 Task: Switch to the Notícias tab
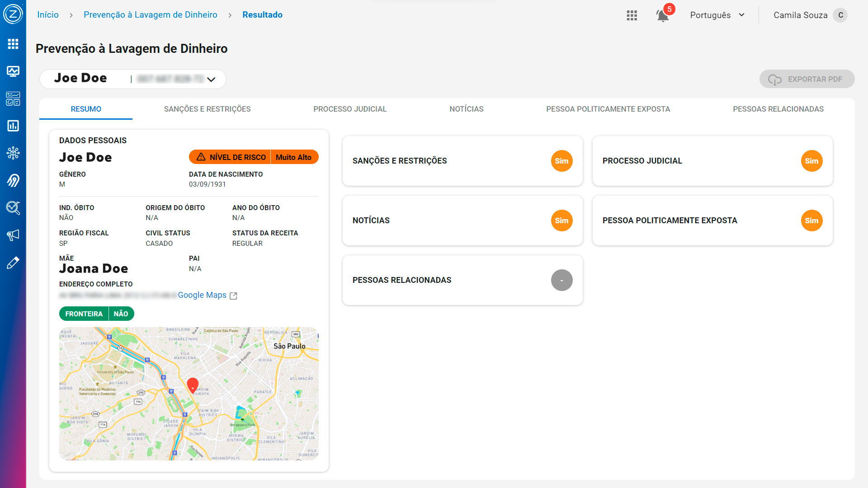[x=466, y=109]
